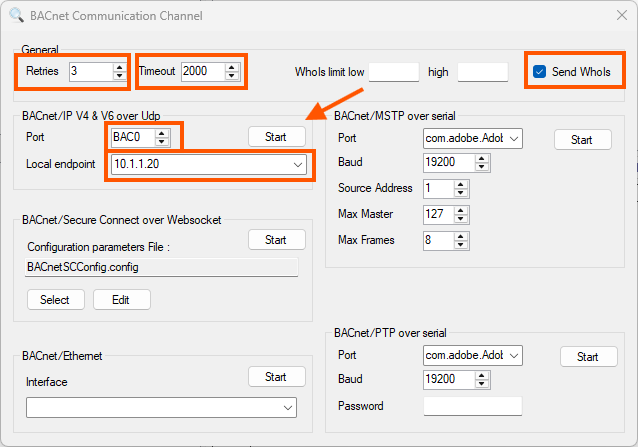Image resolution: width=638 pixels, height=447 pixels.
Task: Click the magnifier icon in the title bar
Action: 16,15
